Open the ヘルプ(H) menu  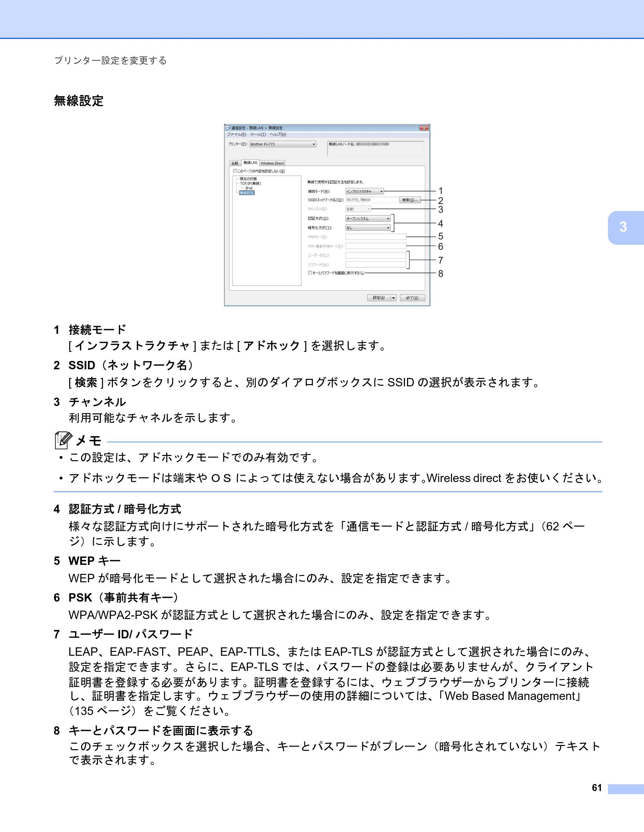coord(278,134)
